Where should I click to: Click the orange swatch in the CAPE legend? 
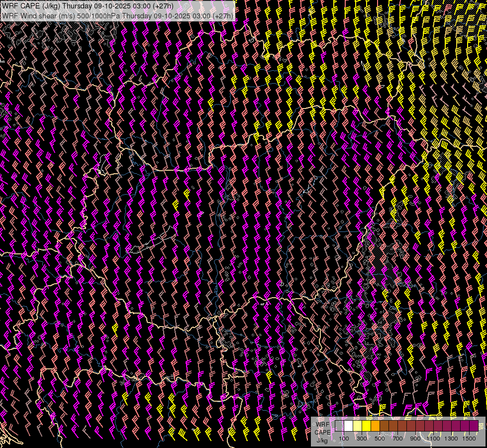pyautogui.click(x=375, y=426)
